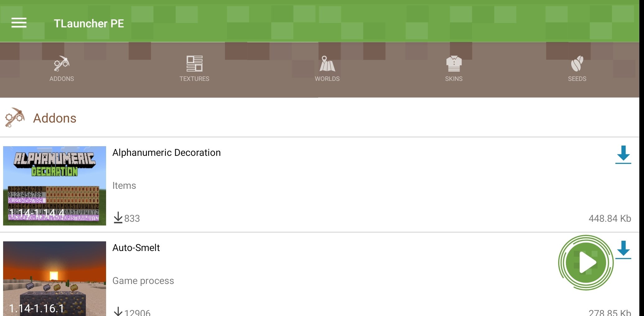Switch to the TEXTURES tab label

[194, 79]
